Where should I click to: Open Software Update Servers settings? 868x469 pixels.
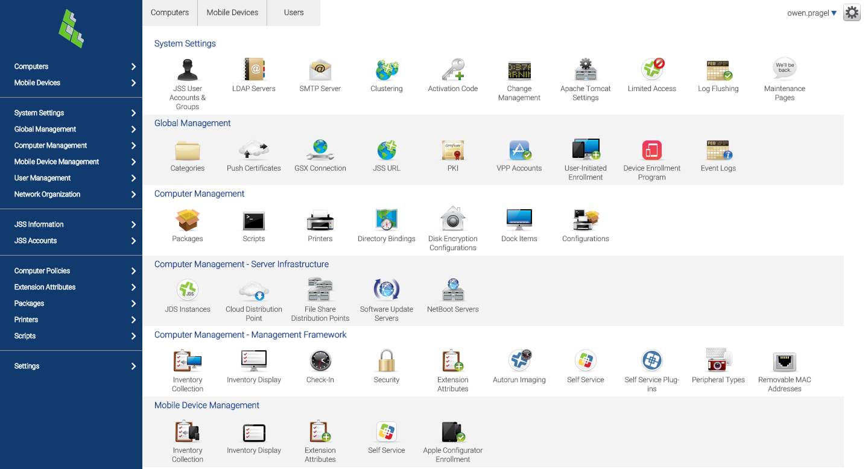click(387, 289)
